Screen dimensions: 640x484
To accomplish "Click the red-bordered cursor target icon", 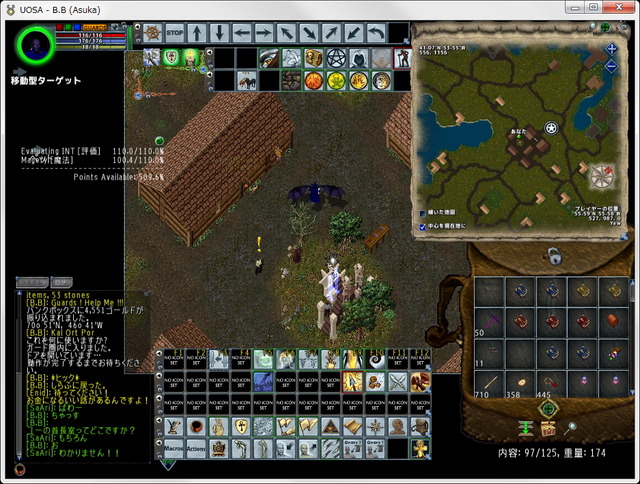I will point(353,382).
